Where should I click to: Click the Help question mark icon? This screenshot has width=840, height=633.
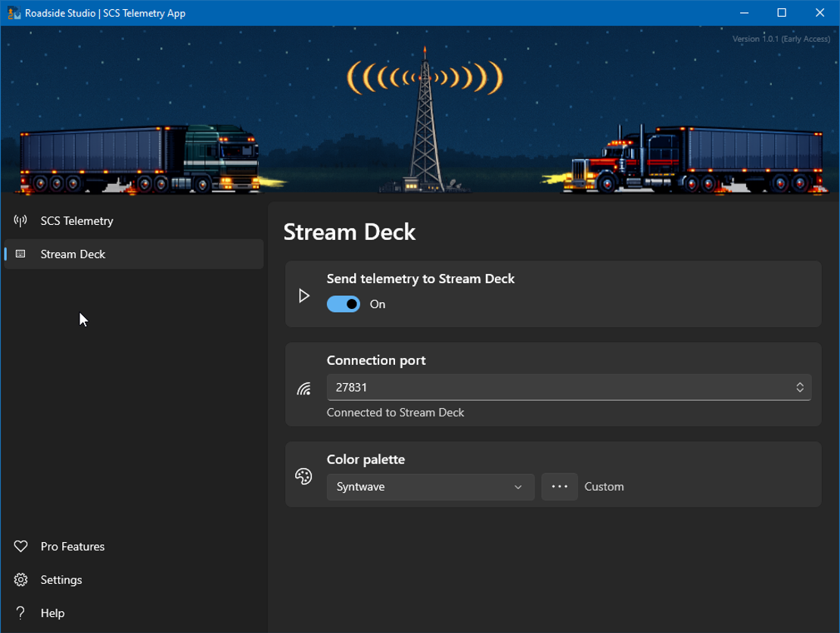[x=20, y=613]
